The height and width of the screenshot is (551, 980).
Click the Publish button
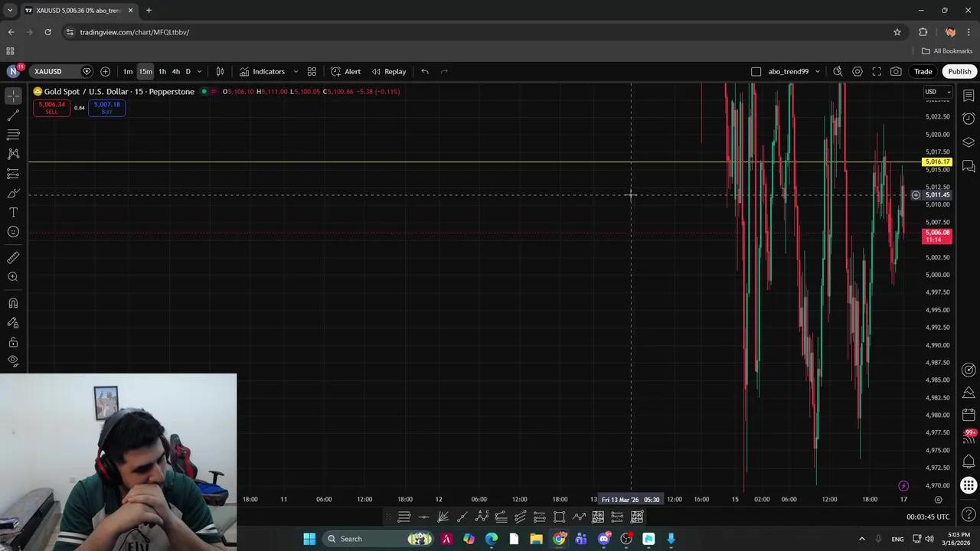tap(959, 71)
